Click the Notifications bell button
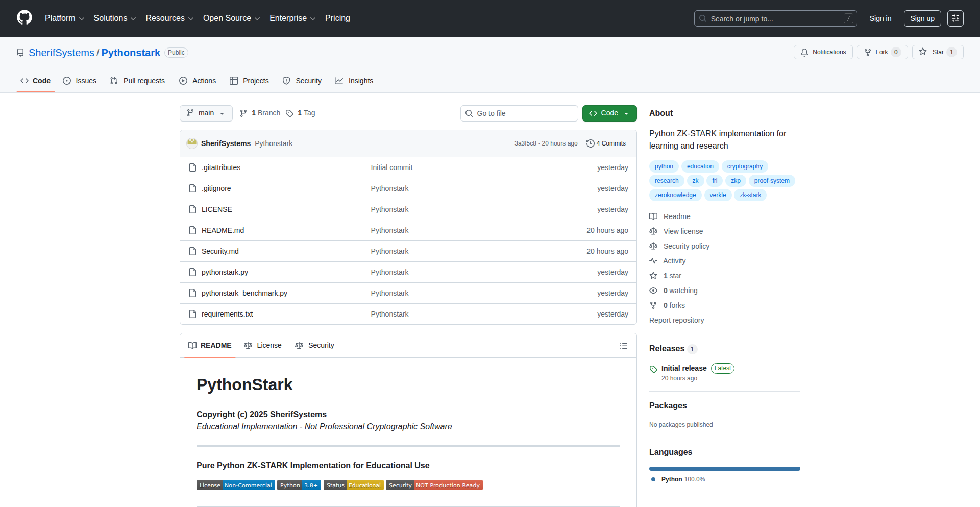This screenshot has width=980, height=507. click(x=823, y=52)
